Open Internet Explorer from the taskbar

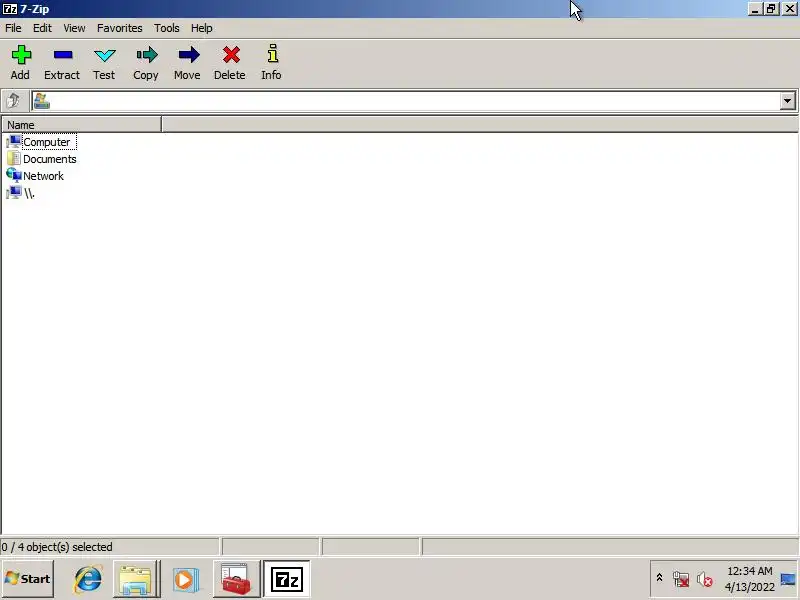(88, 579)
